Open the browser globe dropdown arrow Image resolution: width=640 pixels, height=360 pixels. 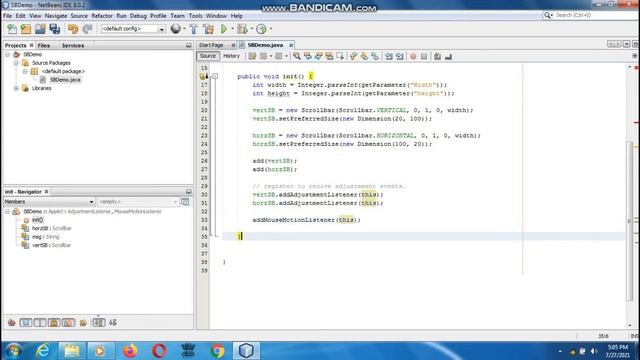point(184,29)
